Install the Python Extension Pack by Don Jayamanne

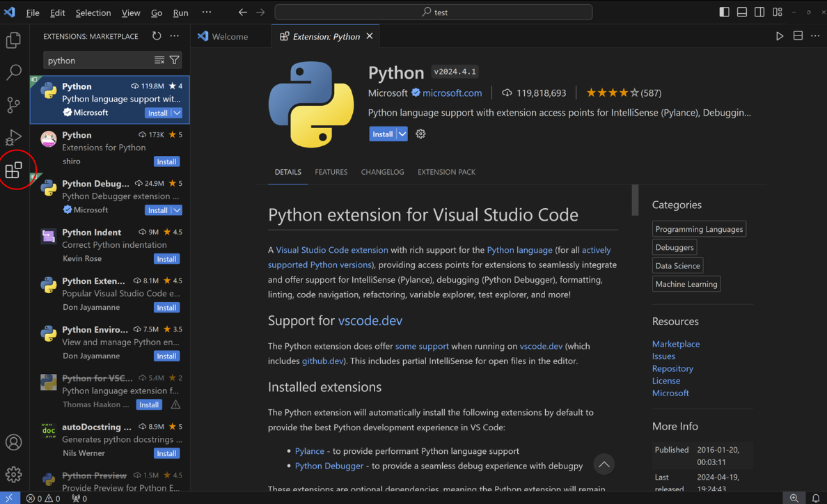coord(166,308)
